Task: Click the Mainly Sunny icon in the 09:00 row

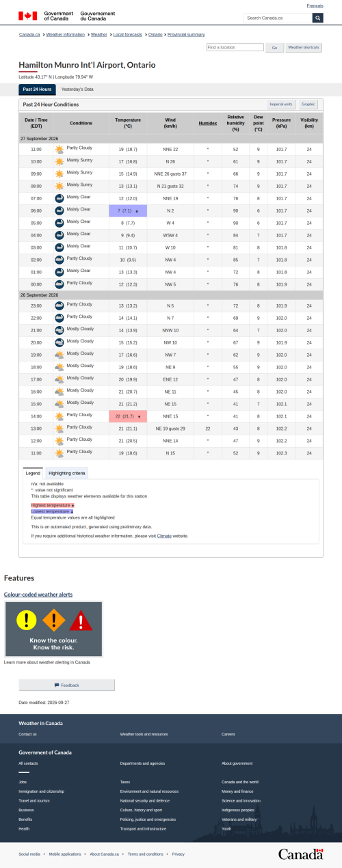Action: click(60, 174)
